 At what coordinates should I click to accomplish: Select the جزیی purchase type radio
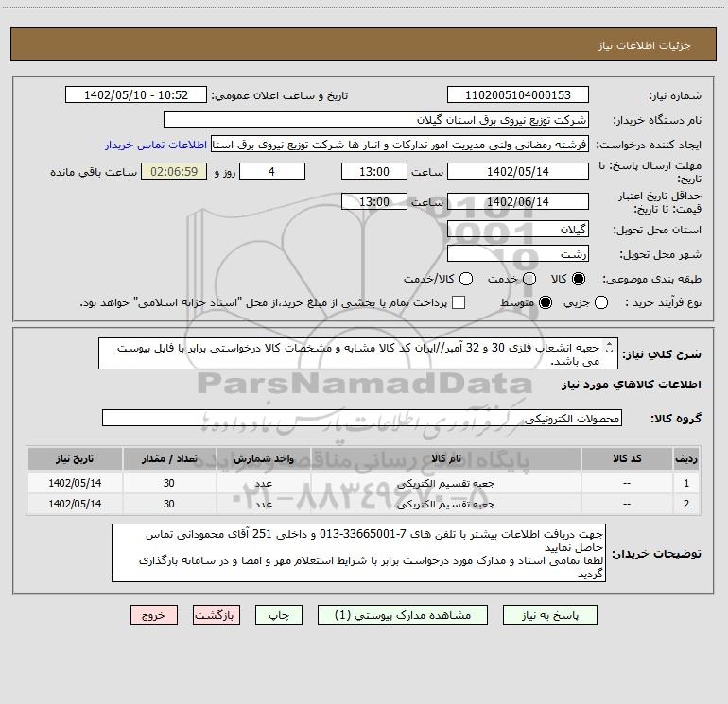click(x=601, y=302)
